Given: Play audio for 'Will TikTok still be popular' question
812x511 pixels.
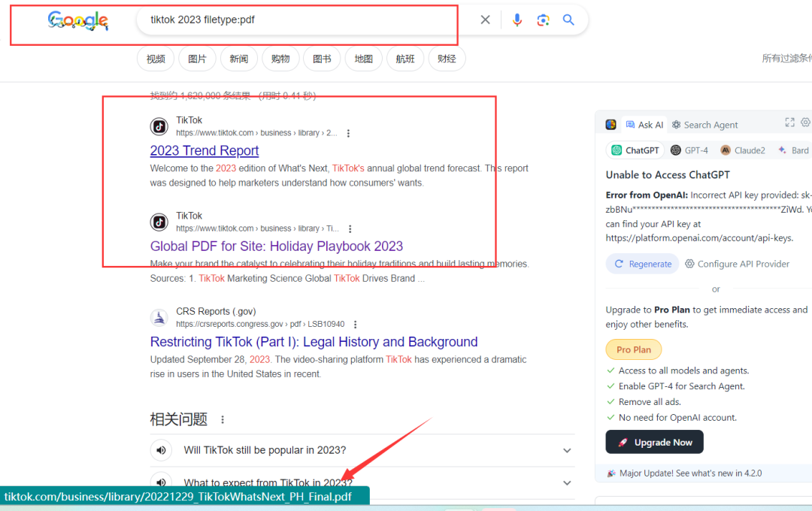Looking at the screenshot, I should coord(161,450).
